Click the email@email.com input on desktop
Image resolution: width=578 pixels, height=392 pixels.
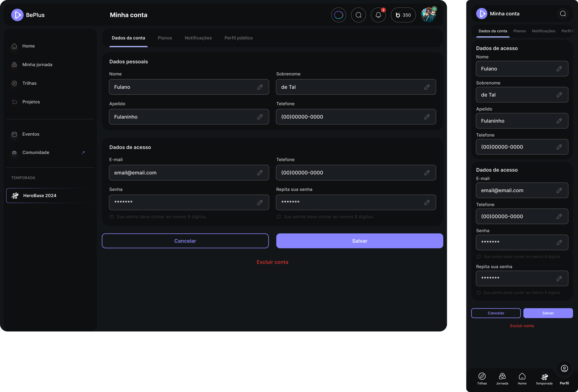pos(189,173)
